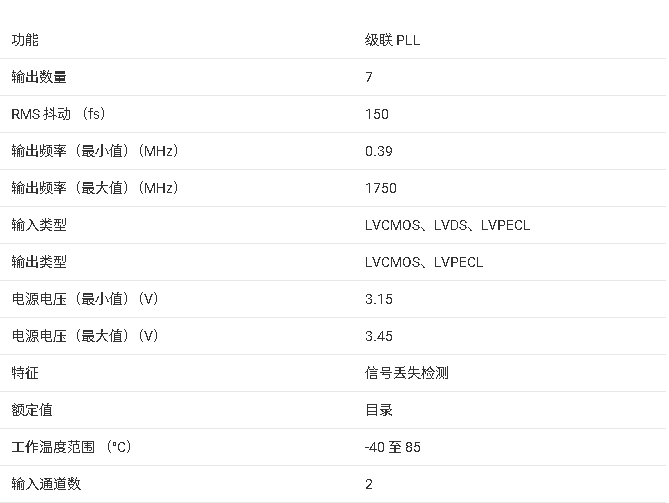Viewport: 669px width, 503px height.
Task: Click the 输出数量 label
Action: tap(39, 77)
